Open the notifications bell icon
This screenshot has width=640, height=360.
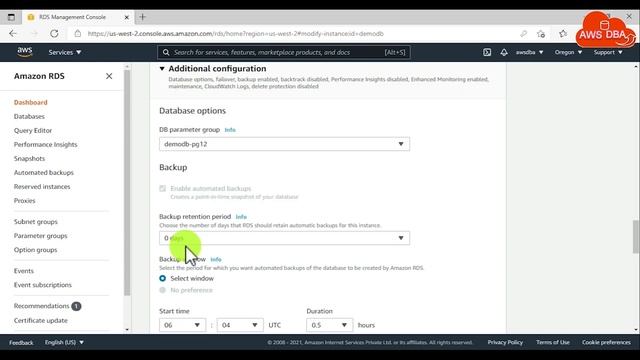(x=504, y=52)
